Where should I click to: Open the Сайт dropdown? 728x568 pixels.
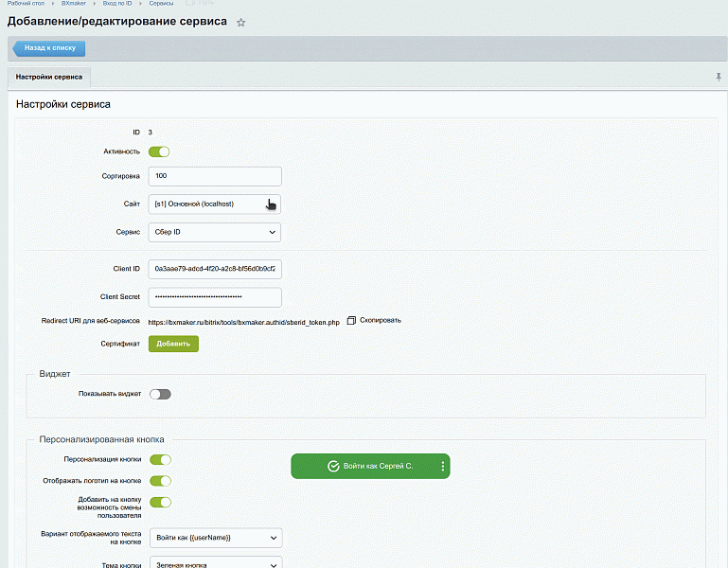pyautogui.click(x=215, y=204)
